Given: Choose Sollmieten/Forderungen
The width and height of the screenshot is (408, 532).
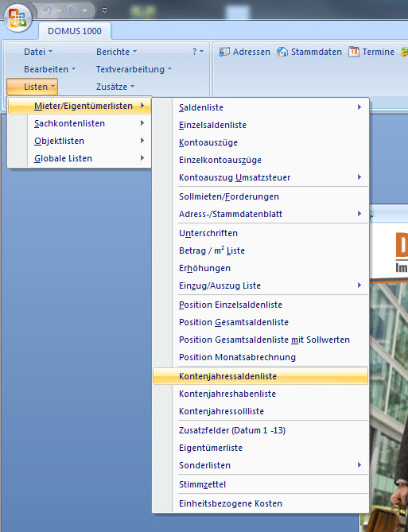Looking at the screenshot, I should point(260,196).
